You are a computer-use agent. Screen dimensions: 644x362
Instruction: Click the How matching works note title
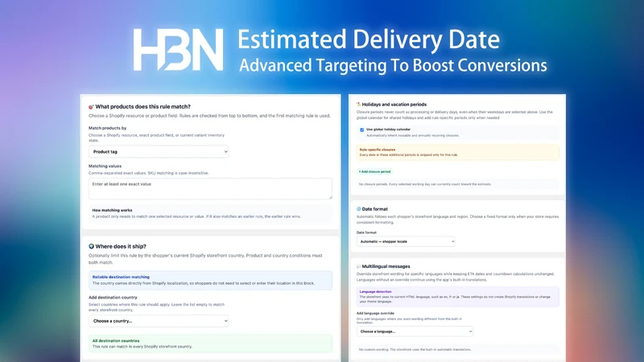click(112, 210)
